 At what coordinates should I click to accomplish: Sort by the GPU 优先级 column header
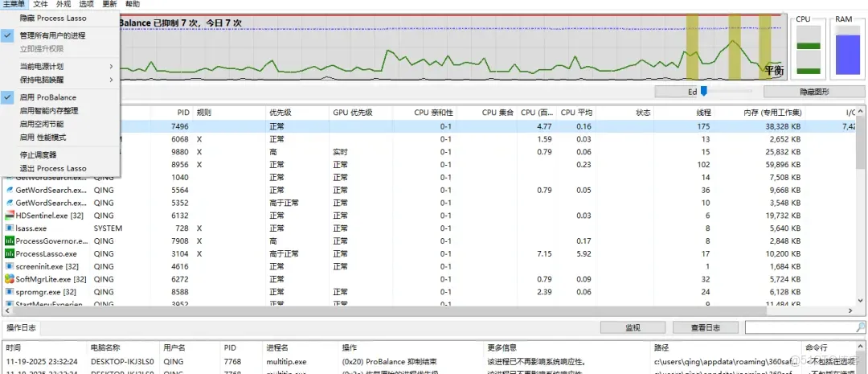tap(360, 113)
